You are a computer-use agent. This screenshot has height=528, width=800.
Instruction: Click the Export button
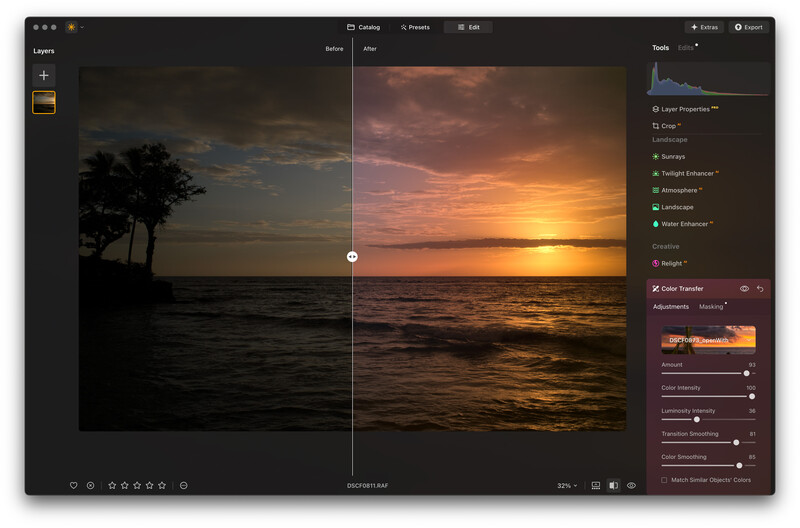click(748, 28)
